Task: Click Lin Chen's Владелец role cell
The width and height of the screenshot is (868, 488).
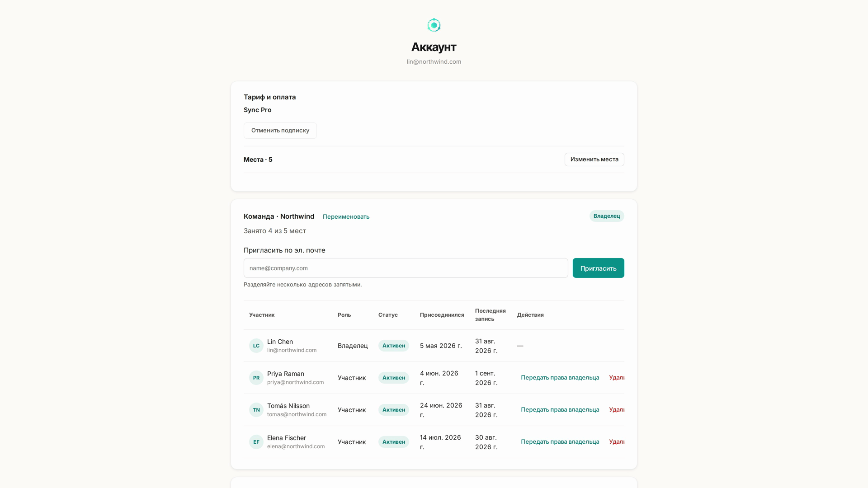Action: [353, 346]
